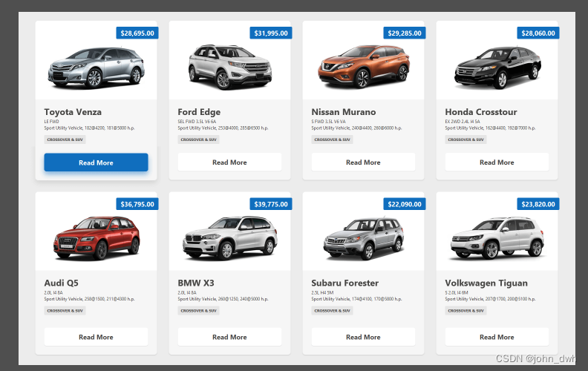
Task: Click Crossover & SUV tag on Nissan Murano
Action: coord(332,139)
